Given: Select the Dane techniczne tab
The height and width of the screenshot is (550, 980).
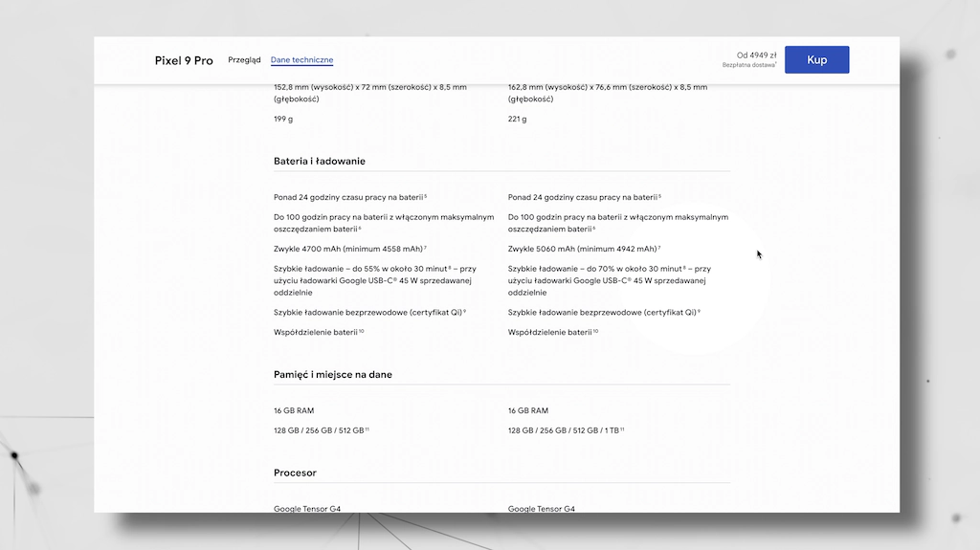Looking at the screenshot, I should pyautogui.click(x=301, y=60).
